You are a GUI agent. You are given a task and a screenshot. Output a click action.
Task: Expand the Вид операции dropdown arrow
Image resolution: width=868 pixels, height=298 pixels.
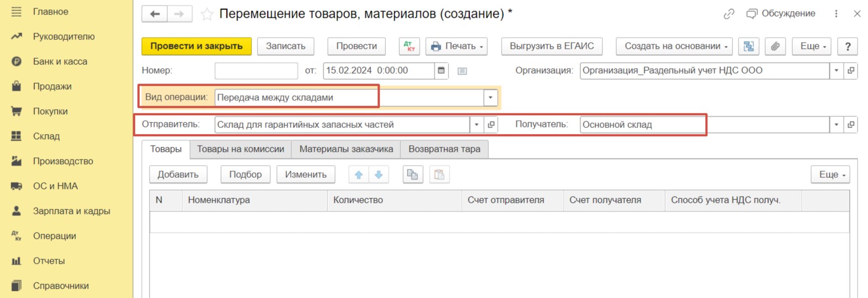pos(490,97)
